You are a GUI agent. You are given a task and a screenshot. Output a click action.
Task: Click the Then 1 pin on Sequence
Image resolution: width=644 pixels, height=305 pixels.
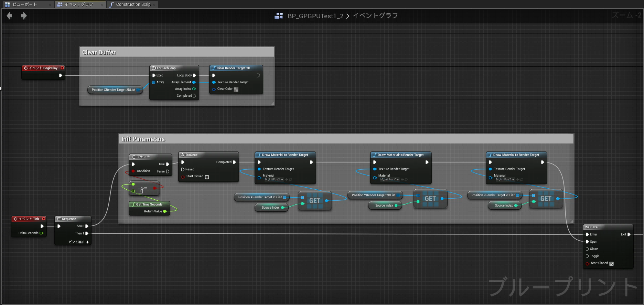[x=87, y=233]
